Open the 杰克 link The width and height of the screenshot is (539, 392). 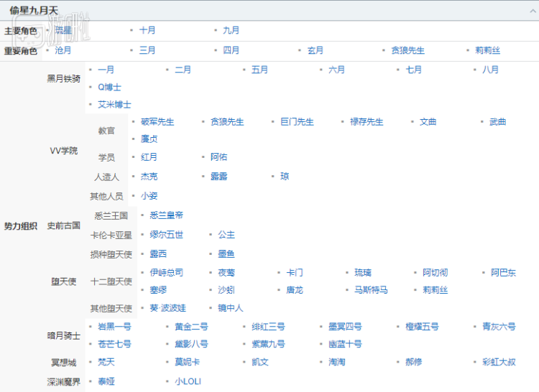149,177
